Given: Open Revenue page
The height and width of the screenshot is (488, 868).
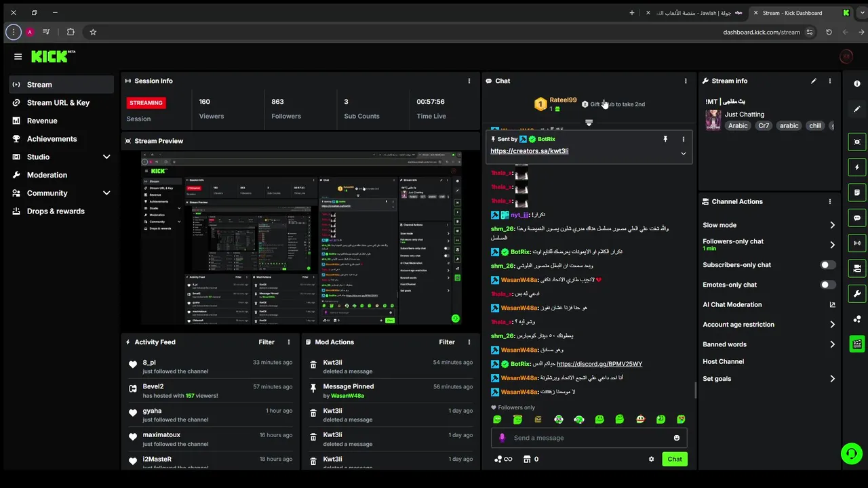Looking at the screenshot, I should 62,121.
